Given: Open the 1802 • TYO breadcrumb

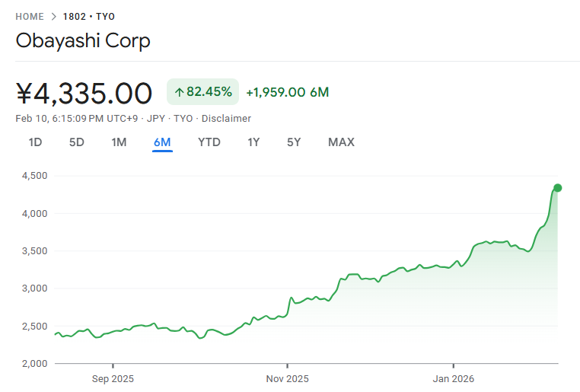Looking at the screenshot, I should pos(89,17).
